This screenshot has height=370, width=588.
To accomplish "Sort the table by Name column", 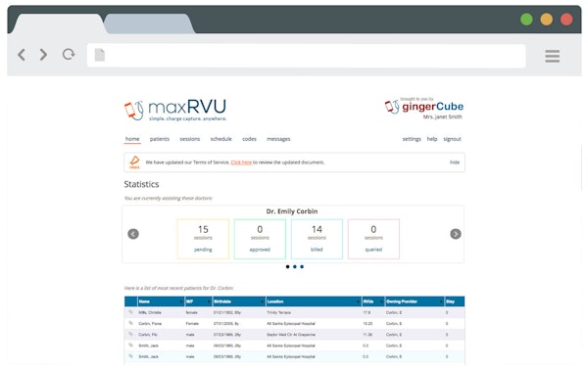I will pyautogui.click(x=161, y=301).
